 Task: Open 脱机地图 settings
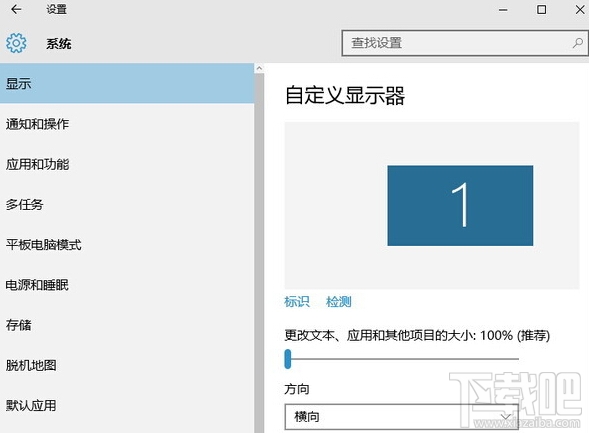tap(127, 365)
